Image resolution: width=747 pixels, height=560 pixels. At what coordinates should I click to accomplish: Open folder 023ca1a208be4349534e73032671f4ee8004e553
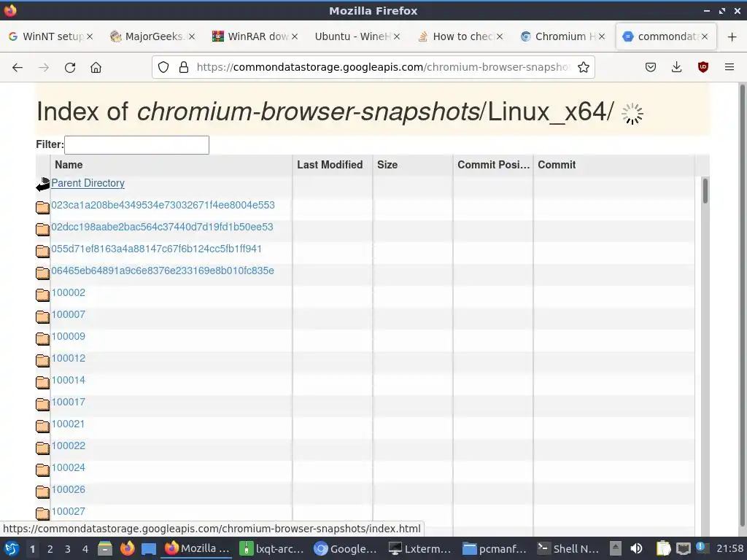(x=163, y=205)
